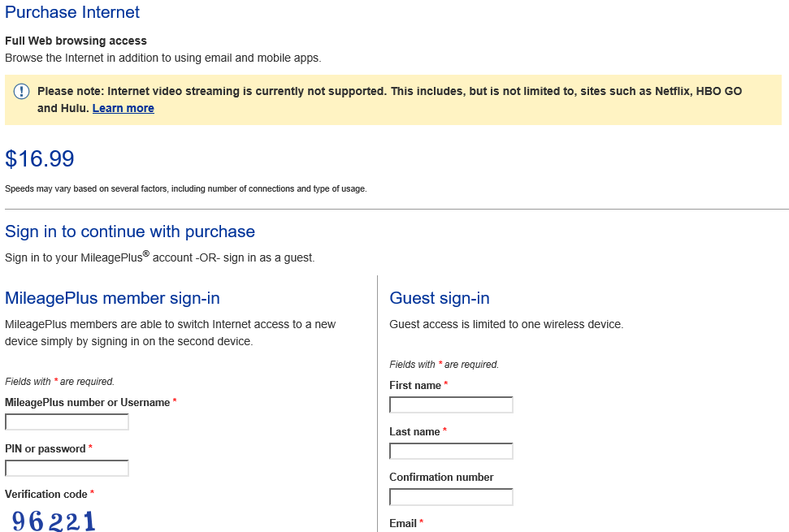Focus the MileagePlus number or Username field
789x532 pixels.
[x=67, y=422]
